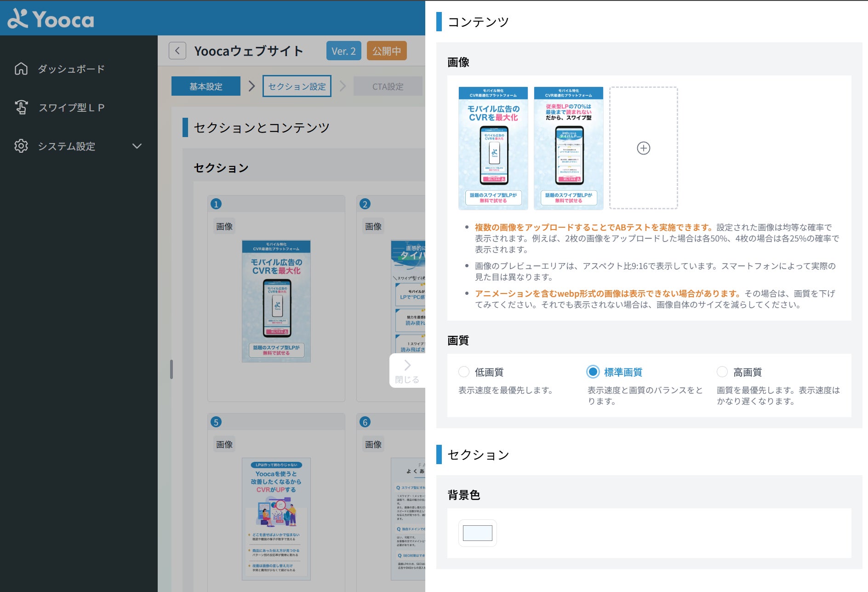Click the arrow before the CTA設定 step
The width and height of the screenshot is (868, 592).
click(x=343, y=86)
